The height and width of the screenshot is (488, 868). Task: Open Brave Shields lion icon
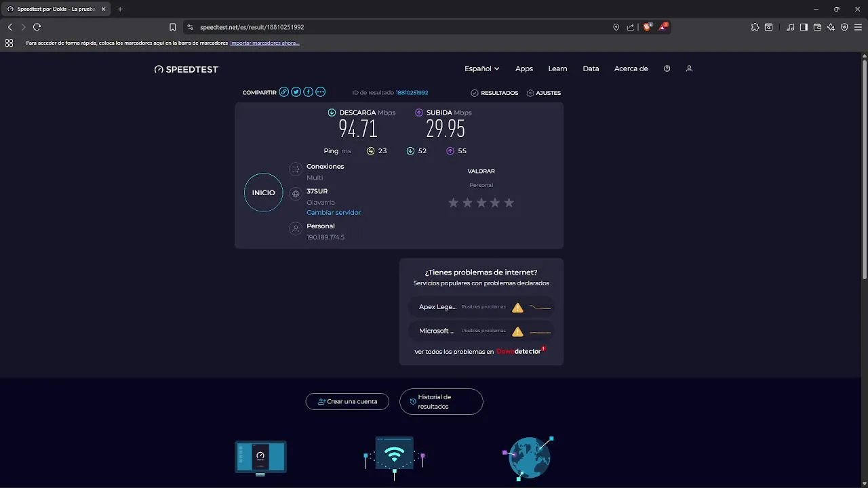coord(647,27)
